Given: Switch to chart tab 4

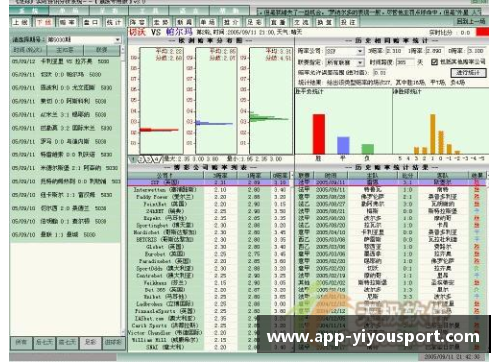Looking at the screenshot, I should tap(156, 159).
